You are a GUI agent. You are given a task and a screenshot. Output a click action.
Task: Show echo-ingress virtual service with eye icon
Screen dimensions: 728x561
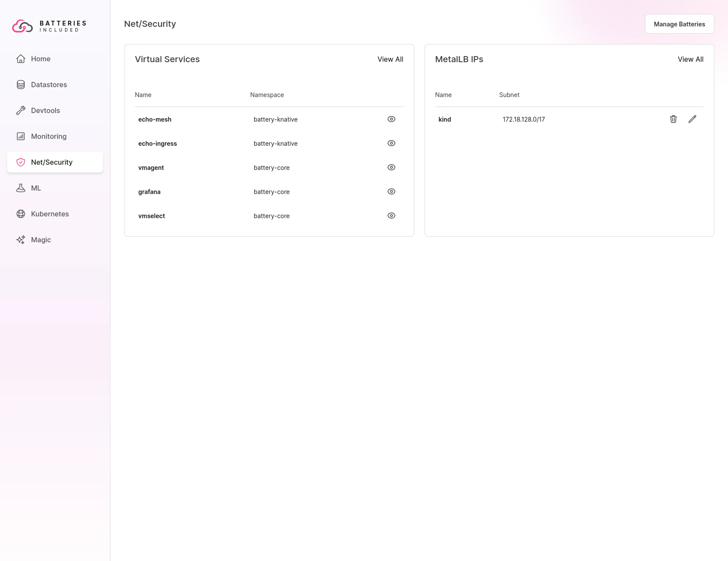pyautogui.click(x=391, y=143)
